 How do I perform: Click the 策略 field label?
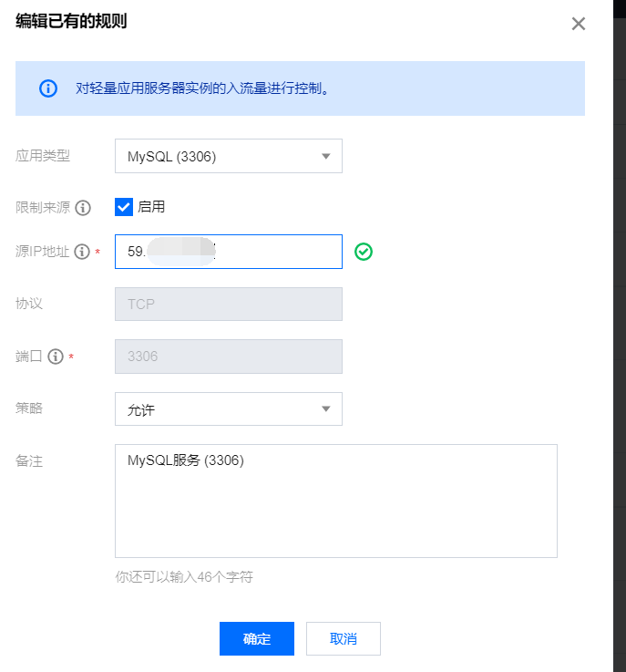pos(29,408)
